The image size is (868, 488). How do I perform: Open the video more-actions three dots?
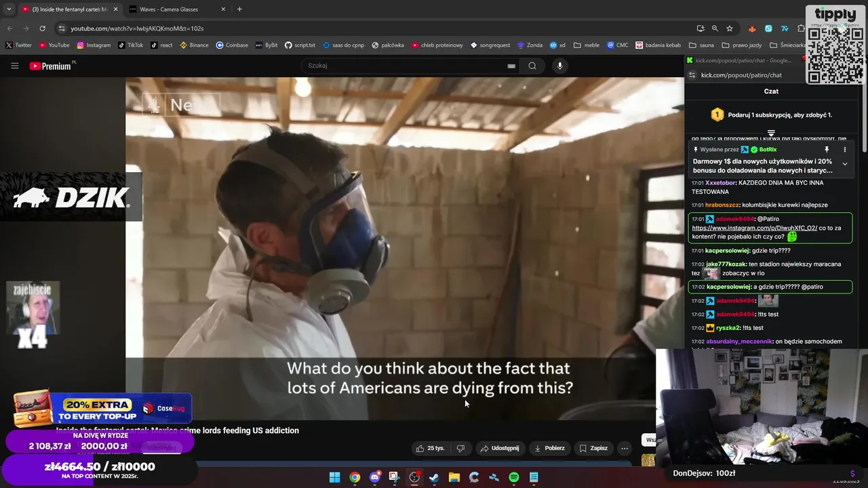625,448
